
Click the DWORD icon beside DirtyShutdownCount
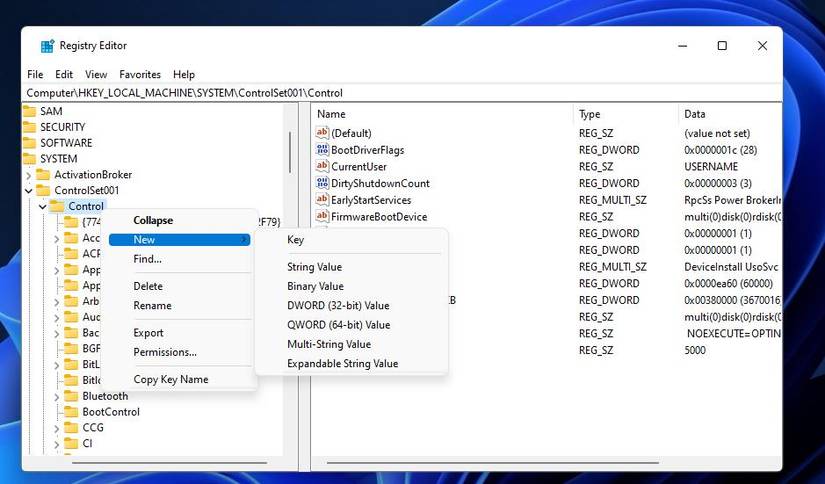click(322, 183)
